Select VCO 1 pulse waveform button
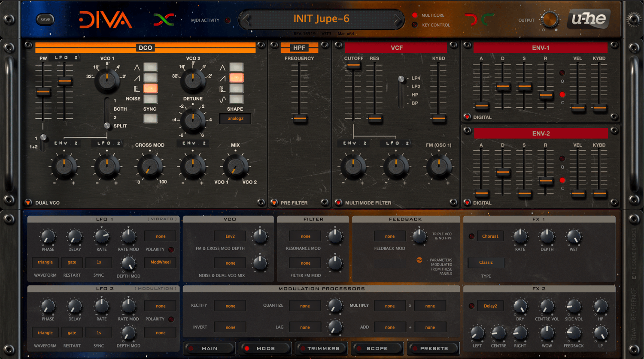Image resolution: width=644 pixels, height=359 pixels. (150, 88)
